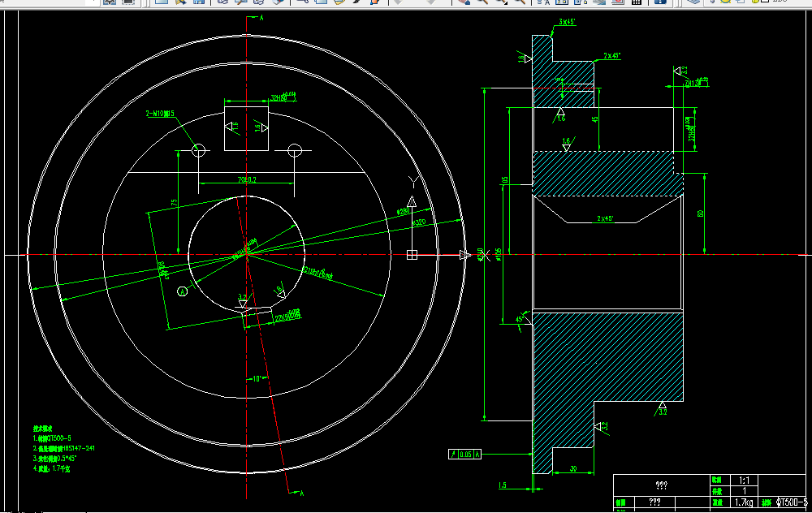Pick the ø280 diameter dimension text
This screenshot has width=812, height=513.
404,211
